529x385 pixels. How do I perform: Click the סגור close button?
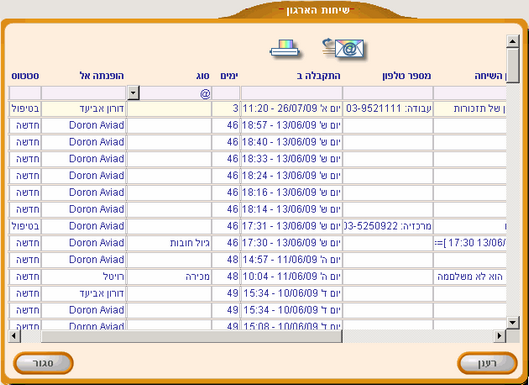click(x=43, y=363)
